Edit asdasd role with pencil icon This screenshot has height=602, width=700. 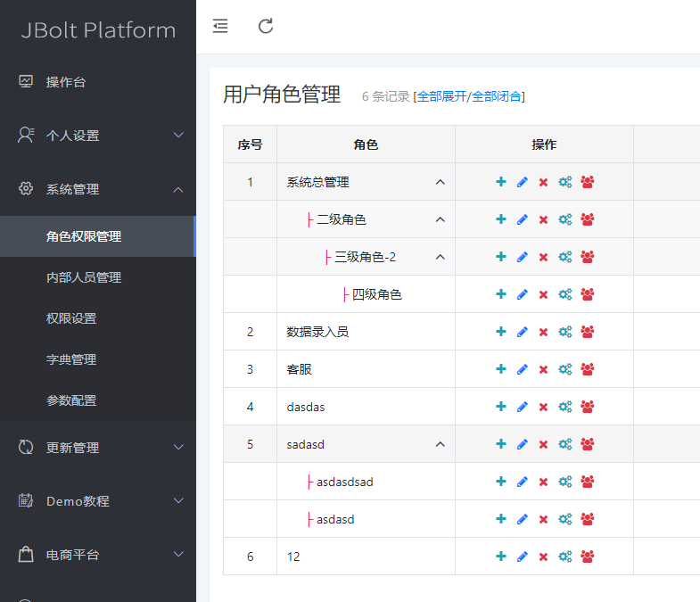click(523, 519)
